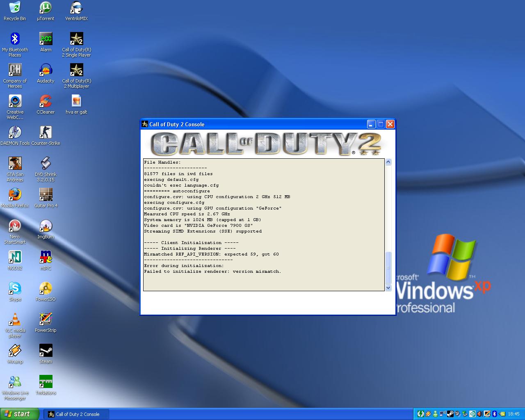Click the 'Failed to initialize renderer' line
The width and height of the screenshot is (525, 420).
[212, 272]
